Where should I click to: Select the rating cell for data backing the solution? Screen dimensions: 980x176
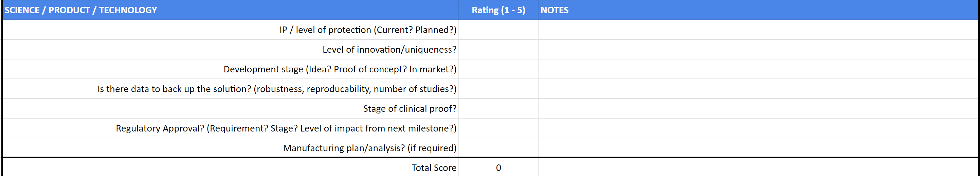tap(498, 89)
